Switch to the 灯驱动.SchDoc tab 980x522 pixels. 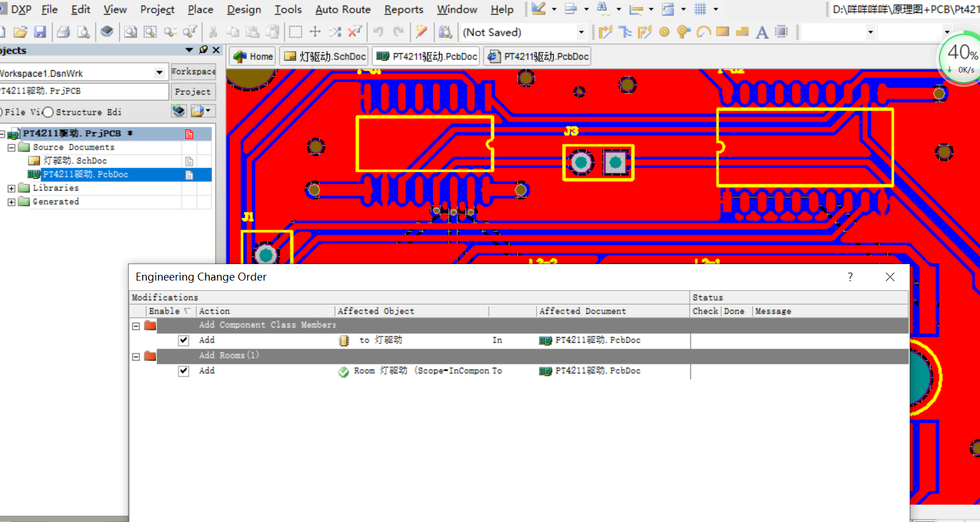tap(325, 56)
